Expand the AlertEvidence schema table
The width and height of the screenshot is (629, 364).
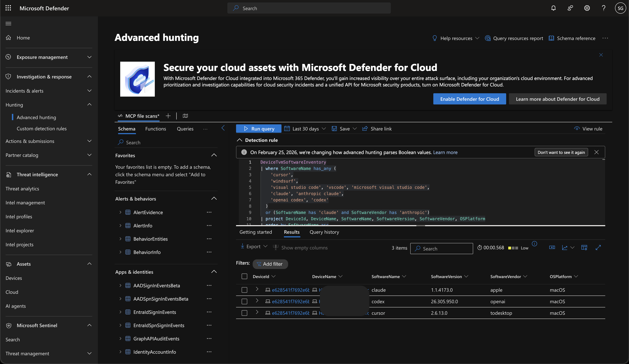[x=120, y=212]
